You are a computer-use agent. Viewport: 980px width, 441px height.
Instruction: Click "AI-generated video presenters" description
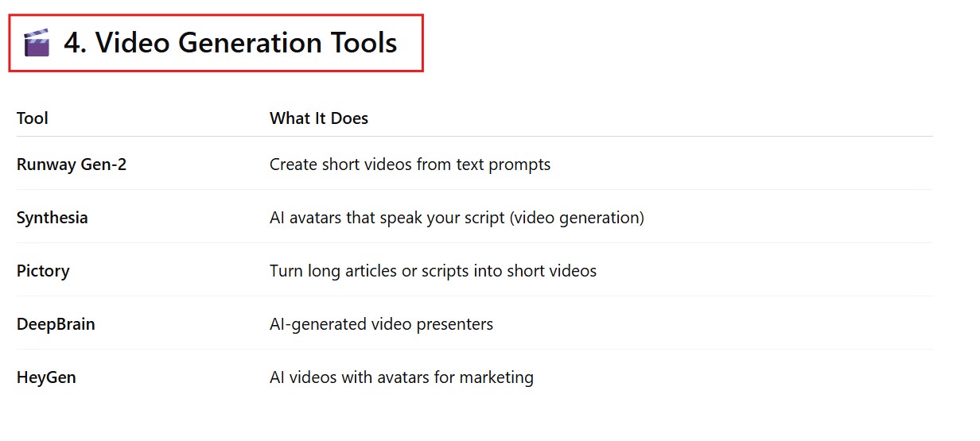(381, 324)
